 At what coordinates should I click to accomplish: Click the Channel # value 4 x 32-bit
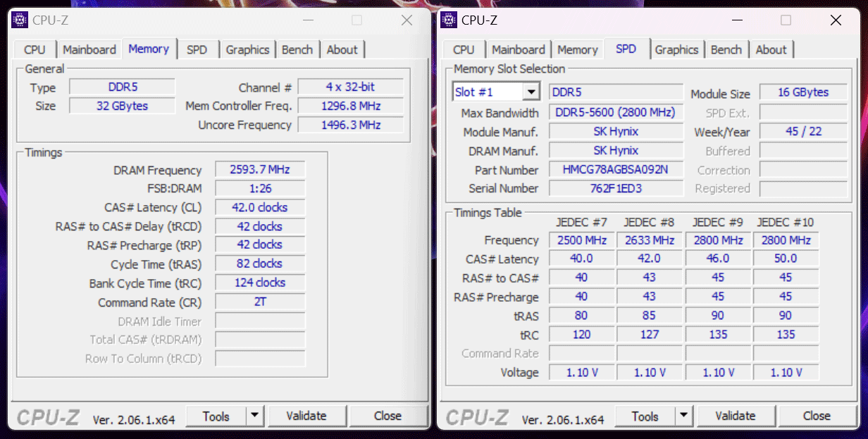[x=350, y=87]
